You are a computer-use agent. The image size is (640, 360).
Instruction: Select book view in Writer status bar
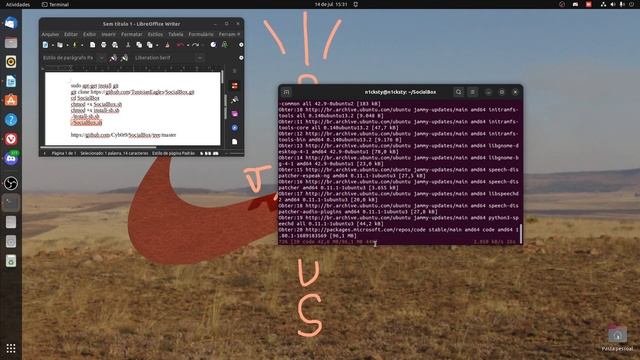point(216,153)
